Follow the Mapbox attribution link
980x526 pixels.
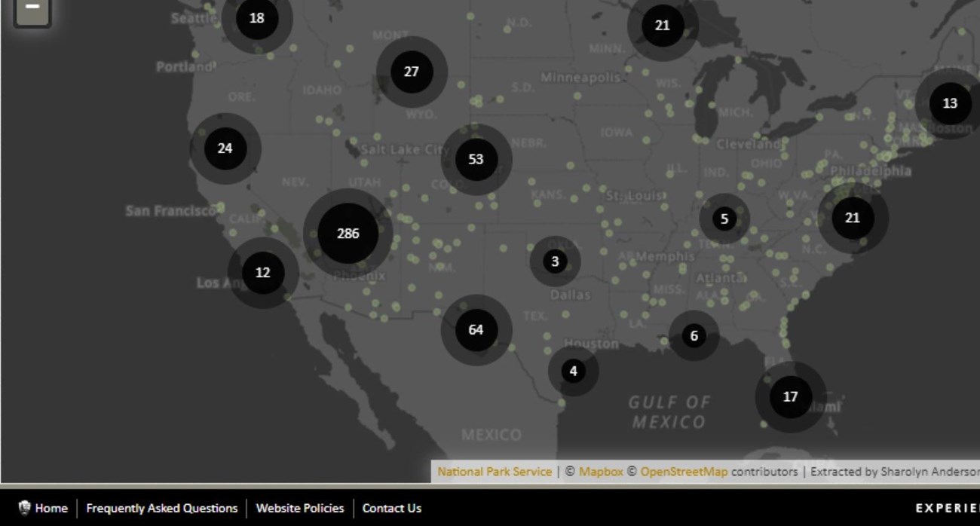[x=601, y=472]
